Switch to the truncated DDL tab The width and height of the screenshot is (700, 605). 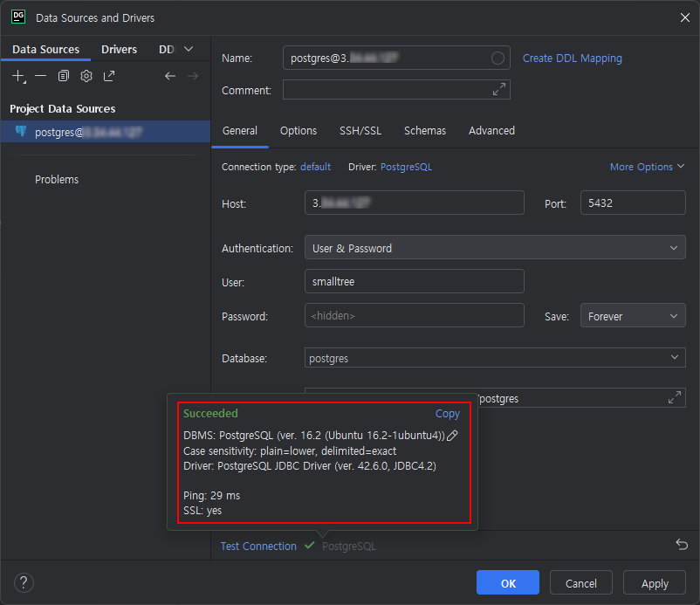pos(167,49)
